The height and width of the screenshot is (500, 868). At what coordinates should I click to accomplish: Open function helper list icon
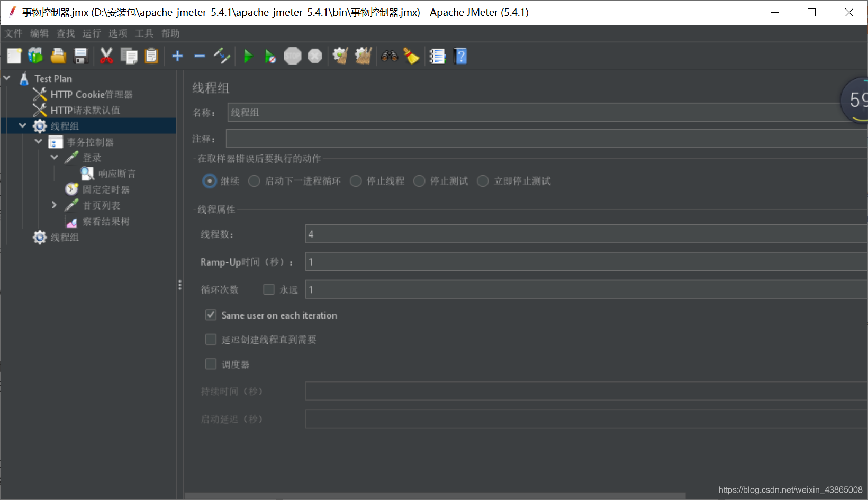[x=437, y=56]
